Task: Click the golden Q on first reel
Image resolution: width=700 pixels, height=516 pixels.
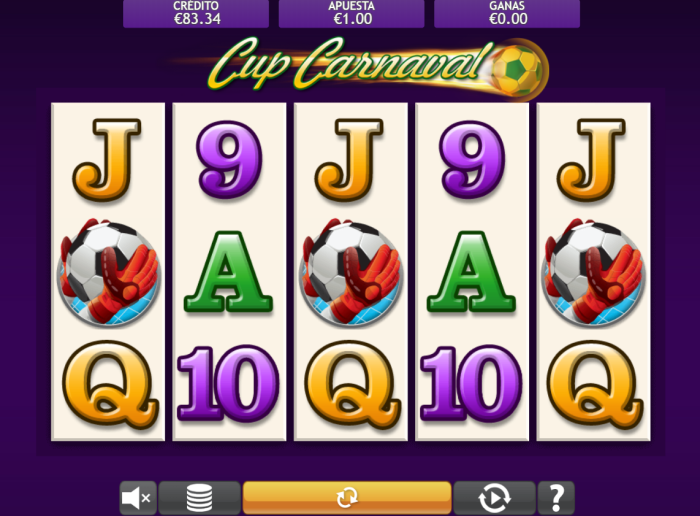Action: coord(110,385)
